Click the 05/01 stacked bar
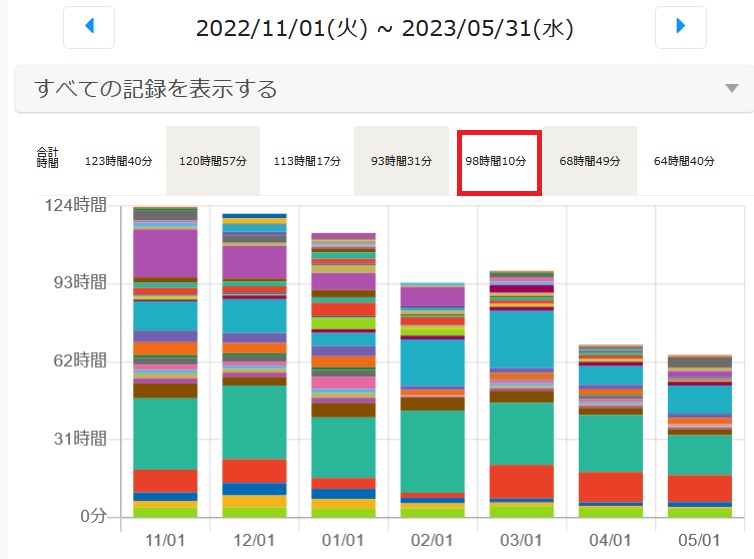The image size is (754, 559). (x=700, y=436)
